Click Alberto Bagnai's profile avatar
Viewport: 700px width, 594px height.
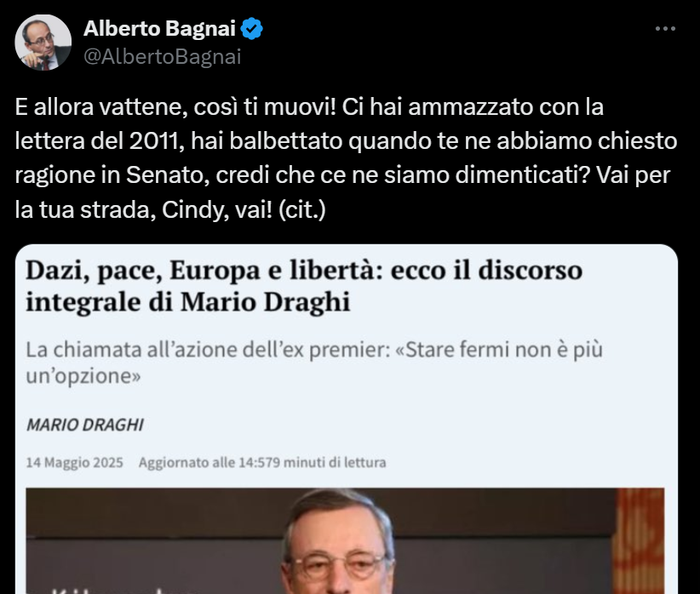coord(43,43)
